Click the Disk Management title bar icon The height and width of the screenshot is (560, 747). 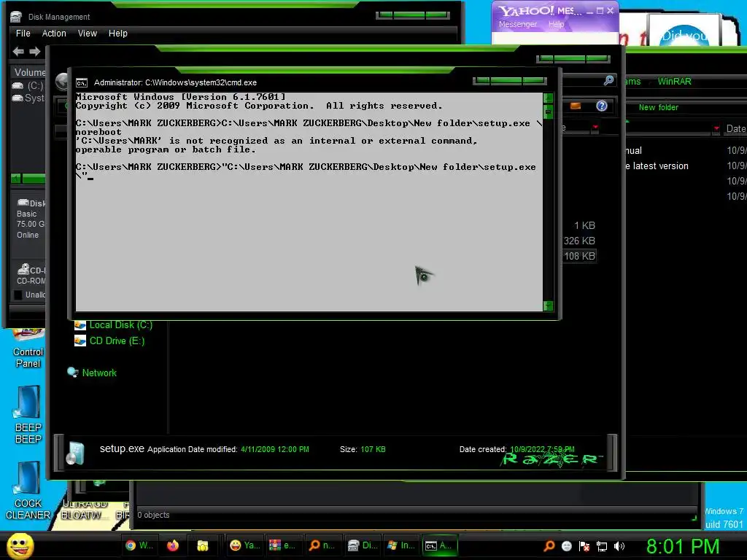click(x=16, y=17)
